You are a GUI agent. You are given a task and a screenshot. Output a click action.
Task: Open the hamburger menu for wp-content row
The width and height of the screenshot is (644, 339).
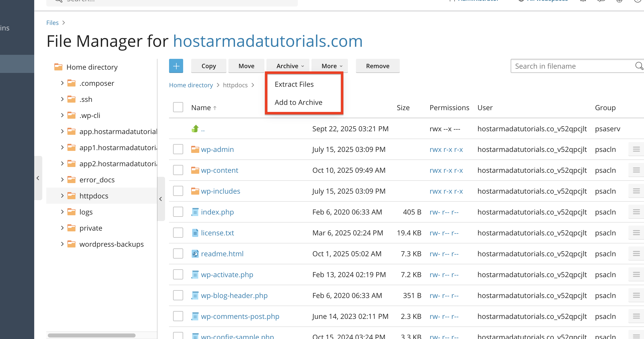636,170
